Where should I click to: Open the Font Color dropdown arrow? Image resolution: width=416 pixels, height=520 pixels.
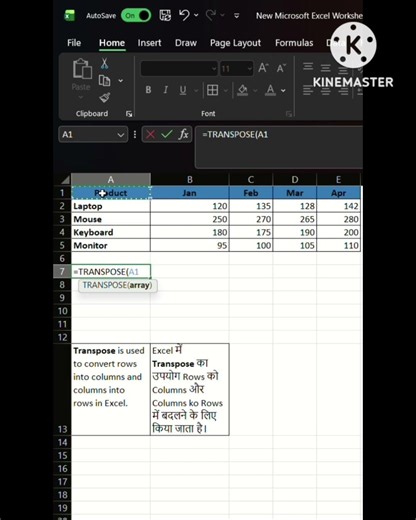tap(283, 90)
